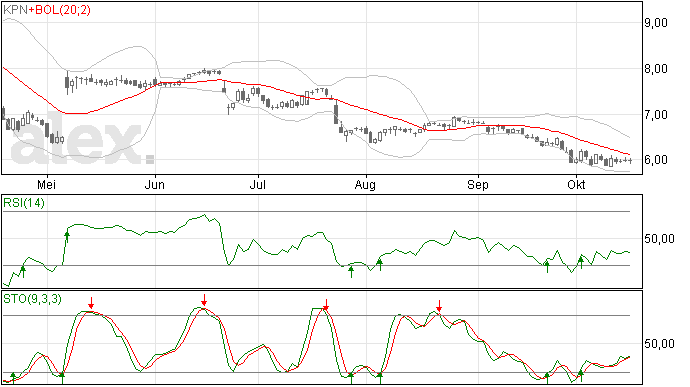This screenshot has width=690, height=387.
Task: Click the RSI(14) panel label
Action: [24, 203]
